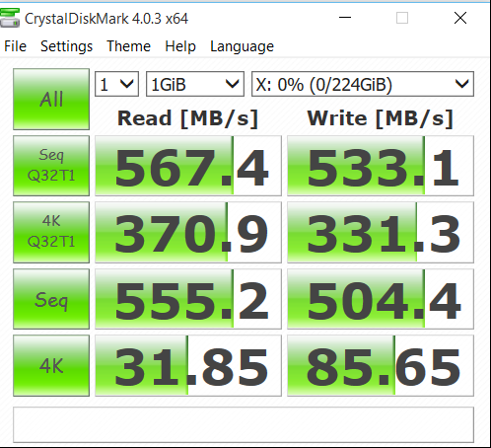The width and height of the screenshot is (491, 448).
Task: Click the Read [MB/s] column header
Action: coord(187,118)
